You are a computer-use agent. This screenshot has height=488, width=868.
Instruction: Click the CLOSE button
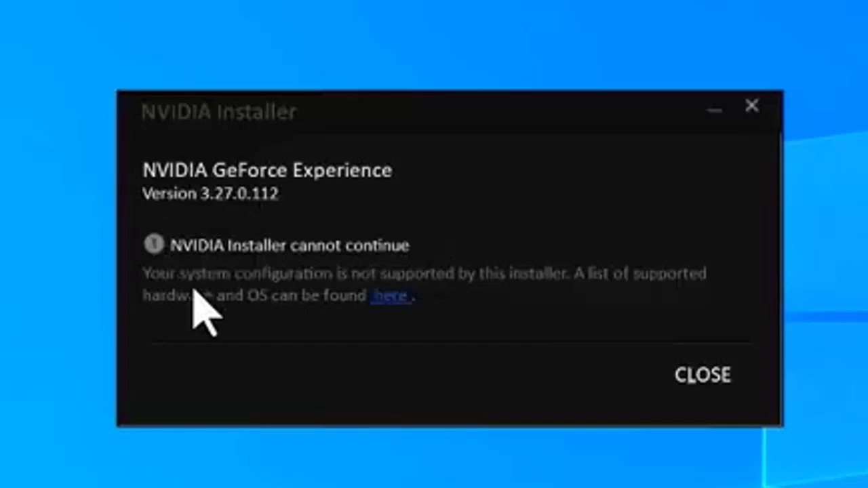[x=703, y=375]
